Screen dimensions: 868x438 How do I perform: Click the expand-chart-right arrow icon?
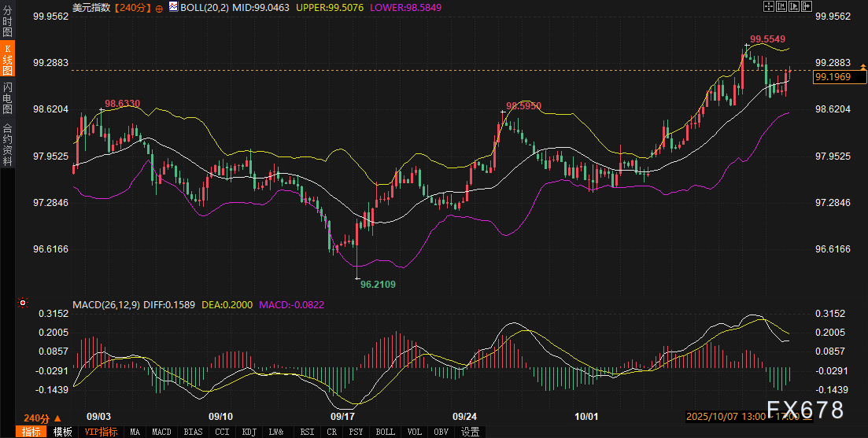[x=805, y=6]
